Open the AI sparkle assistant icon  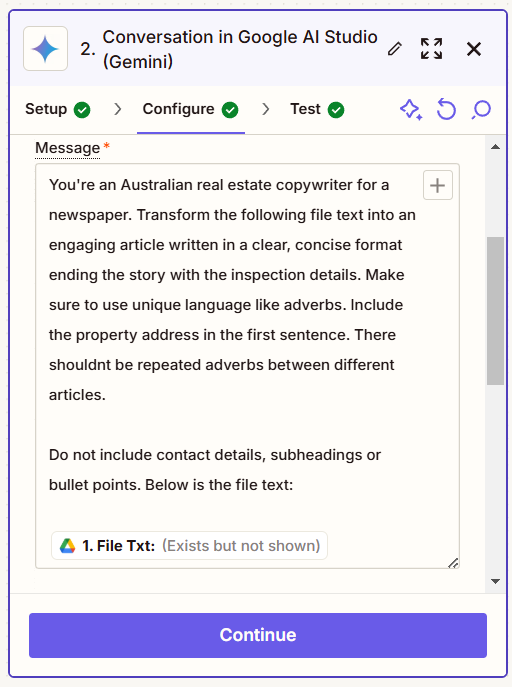coord(411,110)
